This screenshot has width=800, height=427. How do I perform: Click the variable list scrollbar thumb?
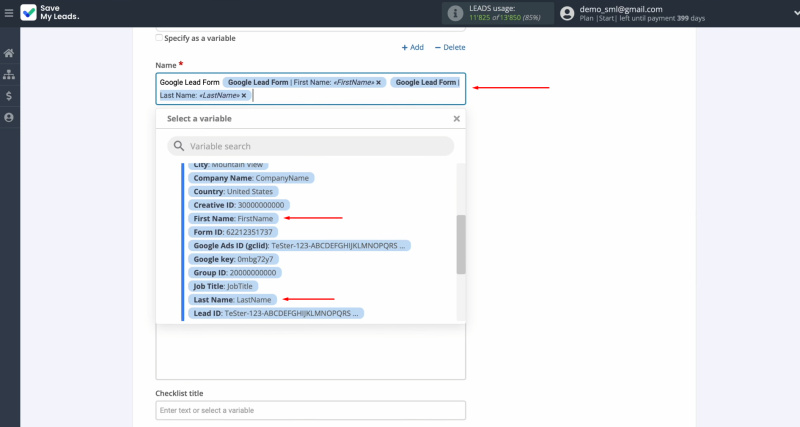coord(461,244)
